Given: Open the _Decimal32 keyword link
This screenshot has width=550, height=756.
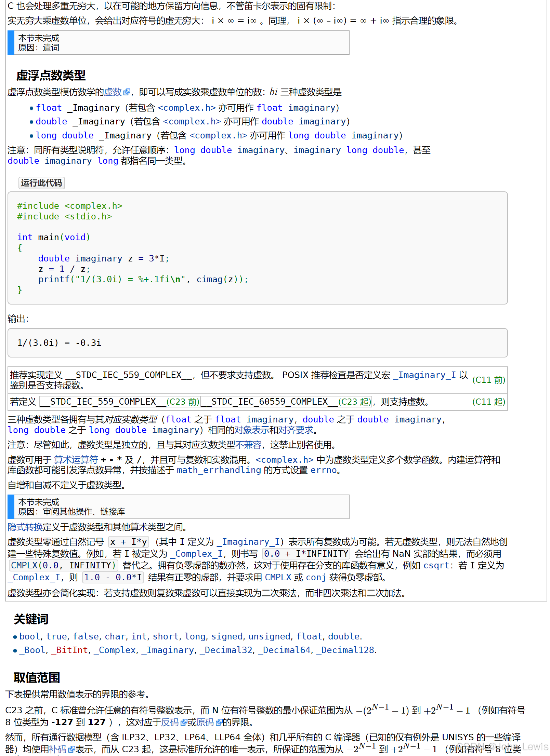Looking at the screenshot, I should coord(226,650).
